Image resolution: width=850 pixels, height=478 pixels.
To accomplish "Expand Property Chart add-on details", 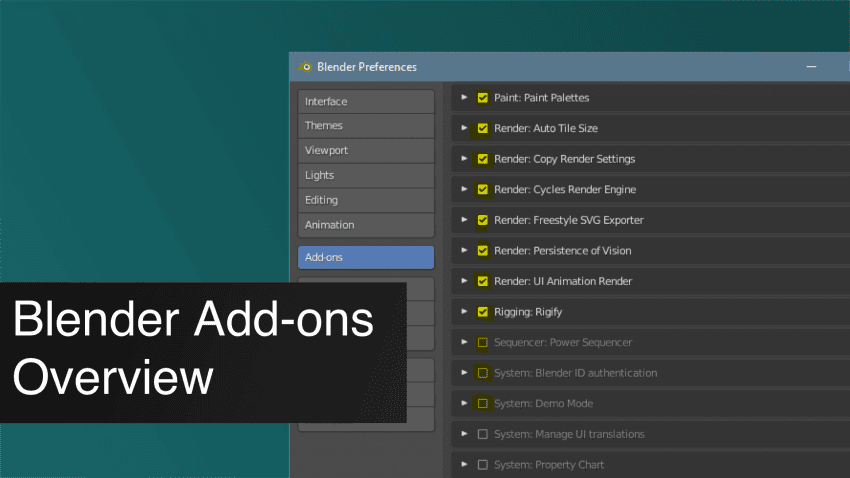I will tap(464, 464).
